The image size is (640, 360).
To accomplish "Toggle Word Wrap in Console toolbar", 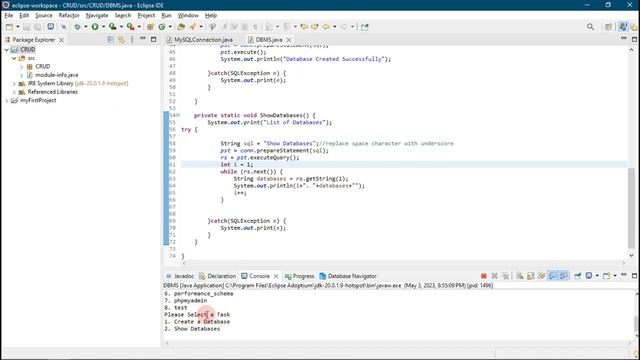I will coord(542,276).
